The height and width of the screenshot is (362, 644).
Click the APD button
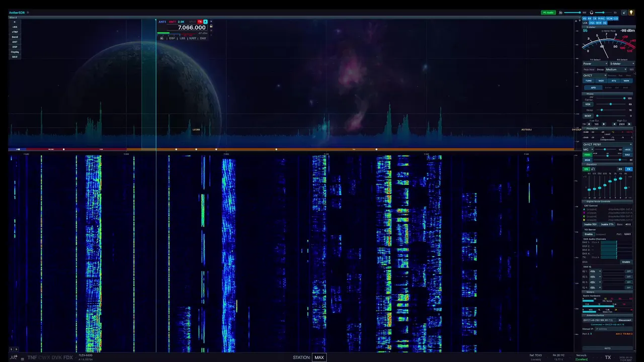pos(593,87)
